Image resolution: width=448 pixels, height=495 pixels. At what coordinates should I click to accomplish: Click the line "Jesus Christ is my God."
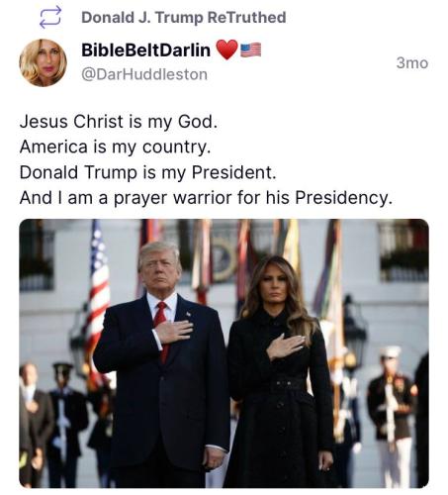pos(119,122)
